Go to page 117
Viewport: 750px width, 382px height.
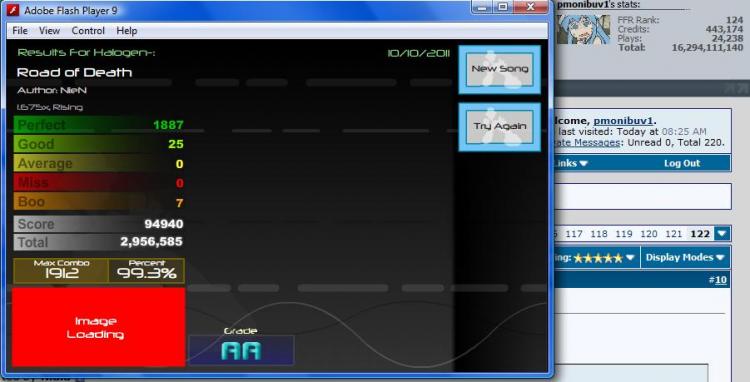(574, 234)
